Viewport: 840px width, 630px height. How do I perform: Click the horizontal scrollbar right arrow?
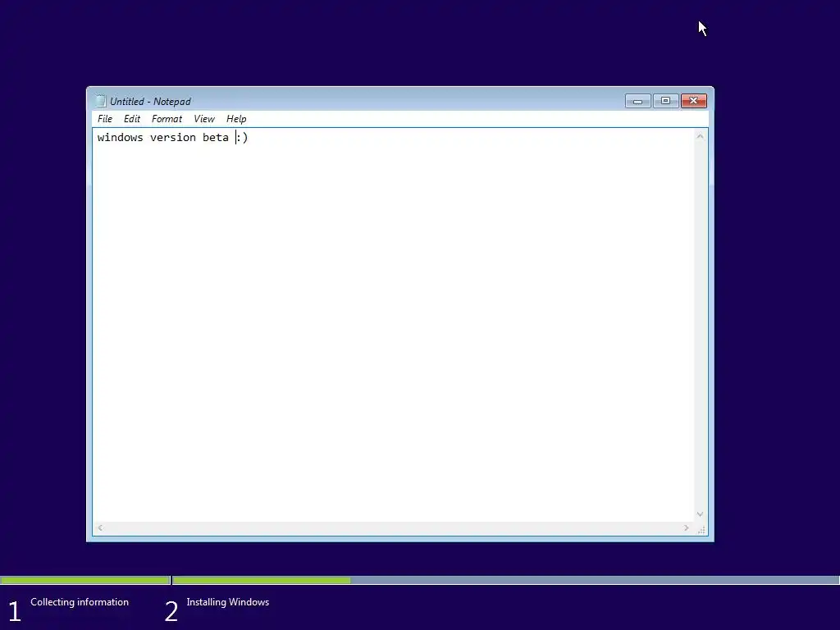[687, 528]
